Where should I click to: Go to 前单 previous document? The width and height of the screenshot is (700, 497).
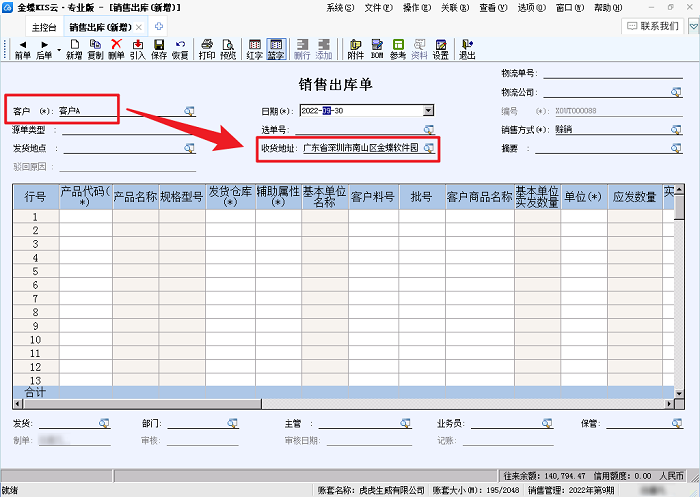click(x=22, y=49)
